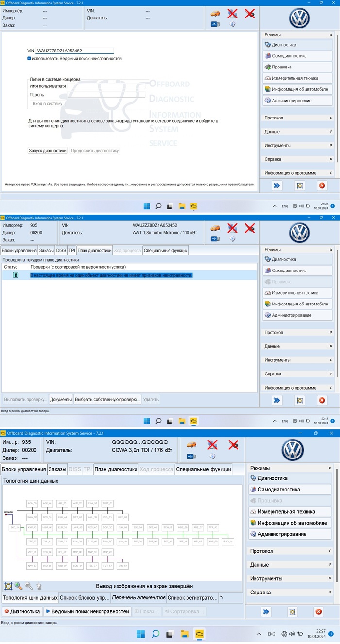Click the fit-screen icon button in diagnostic plan window
The width and height of the screenshot is (340, 644).
299,401
